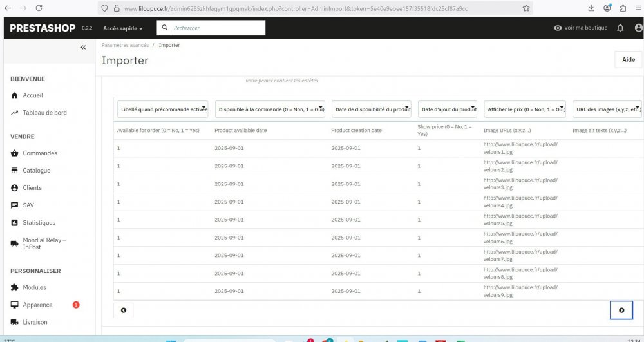644x342 pixels.
Task: Open the browser hamburger menu
Action: click(638, 8)
